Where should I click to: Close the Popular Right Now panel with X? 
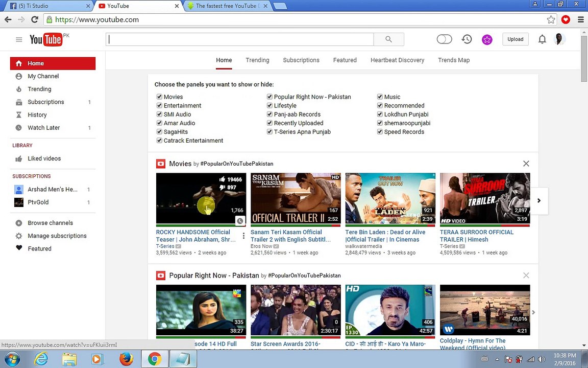(x=526, y=275)
